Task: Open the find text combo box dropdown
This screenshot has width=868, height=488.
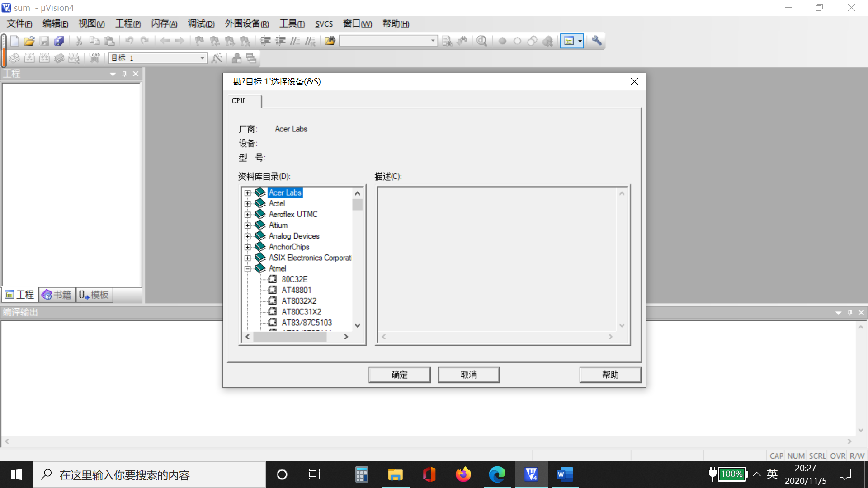Action: pyautogui.click(x=433, y=41)
